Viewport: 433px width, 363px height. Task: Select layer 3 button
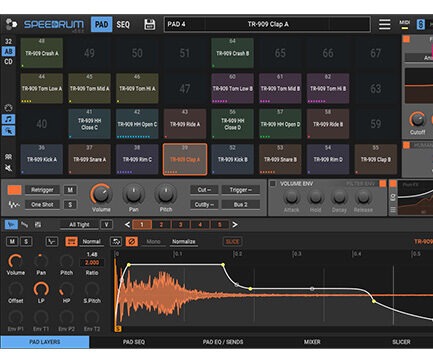180,225
